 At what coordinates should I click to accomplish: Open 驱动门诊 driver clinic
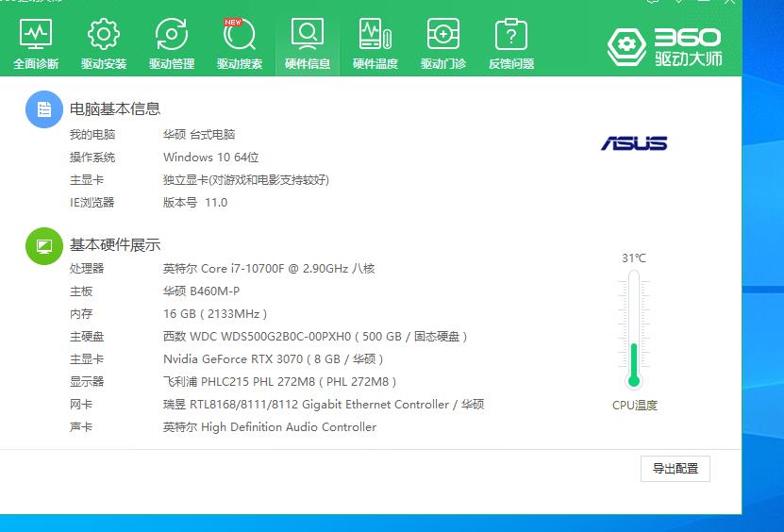coord(443,44)
